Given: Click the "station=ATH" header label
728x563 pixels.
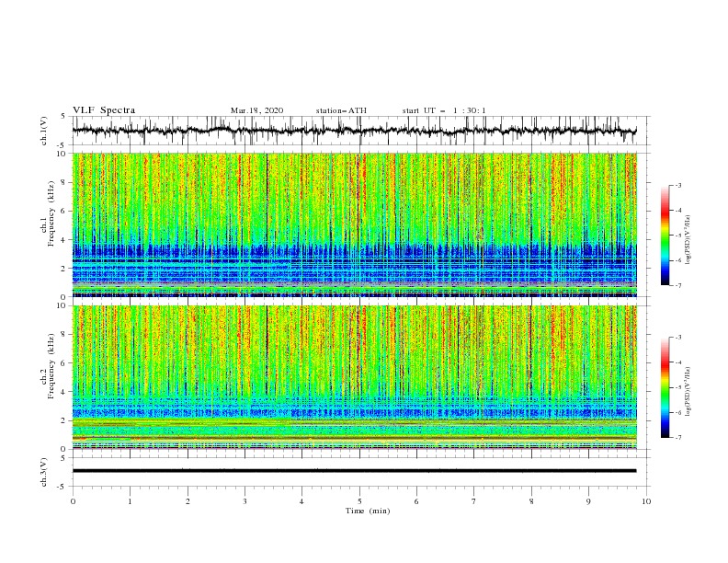Looking at the screenshot, I should click(x=341, y=110).
